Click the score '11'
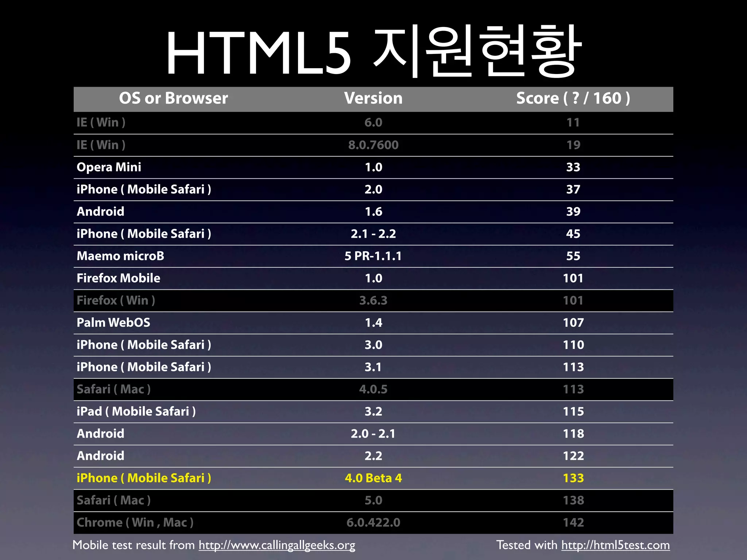747x560 pixels. [x=573, y=122]
